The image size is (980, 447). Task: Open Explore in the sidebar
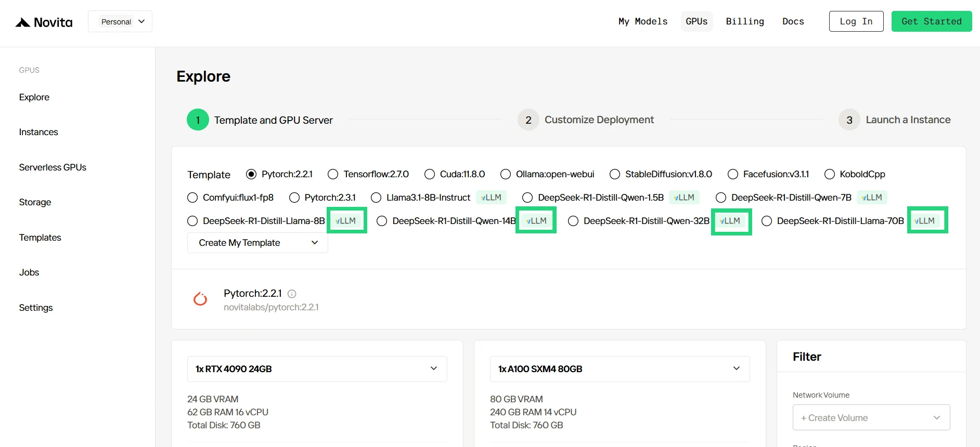pos(34,97)
